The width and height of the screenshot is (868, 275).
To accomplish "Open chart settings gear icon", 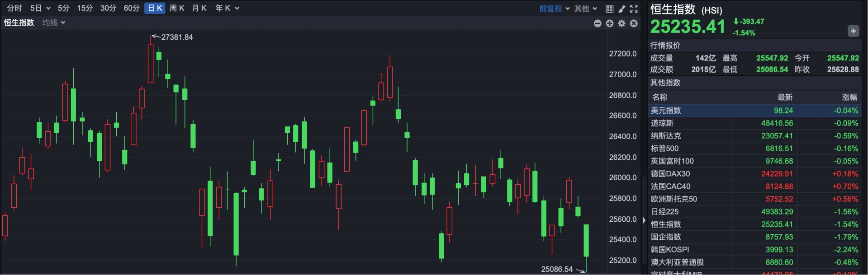I will [621, 23].
